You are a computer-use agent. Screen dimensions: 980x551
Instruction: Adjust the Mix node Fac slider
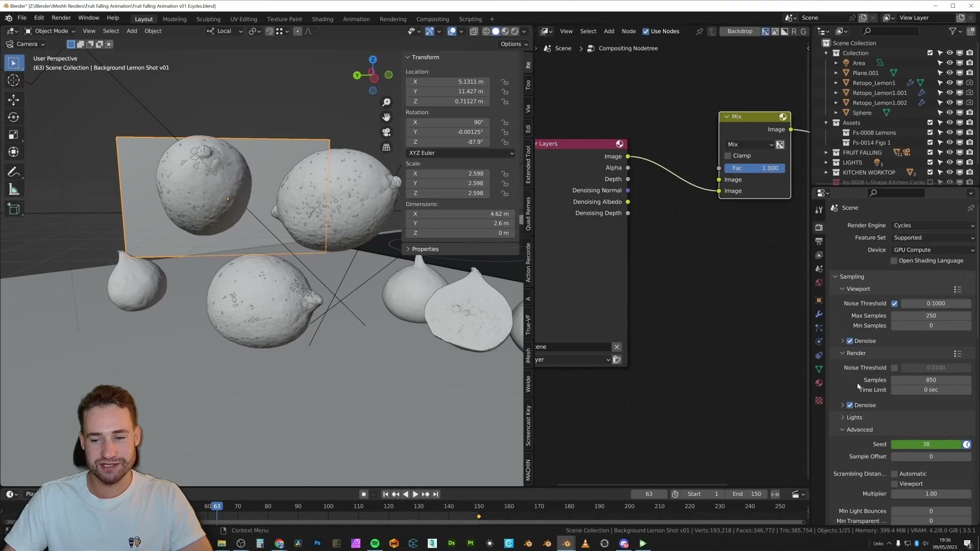click(x=755, y=168)
